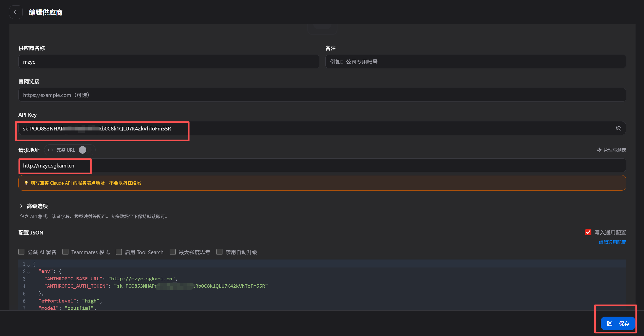Collapse the "env" block fold arrow
The width and height of the screenshot is (644, 336).
(28, 273)
